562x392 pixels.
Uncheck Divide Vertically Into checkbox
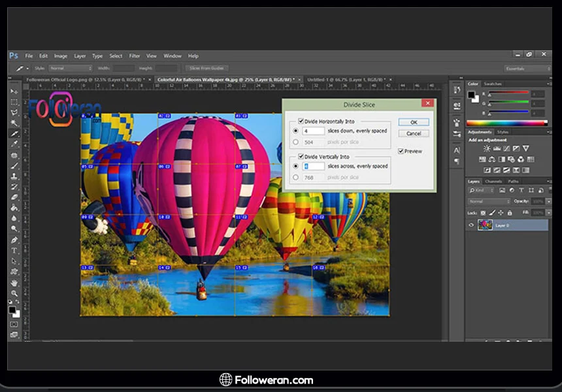[301, 157]
